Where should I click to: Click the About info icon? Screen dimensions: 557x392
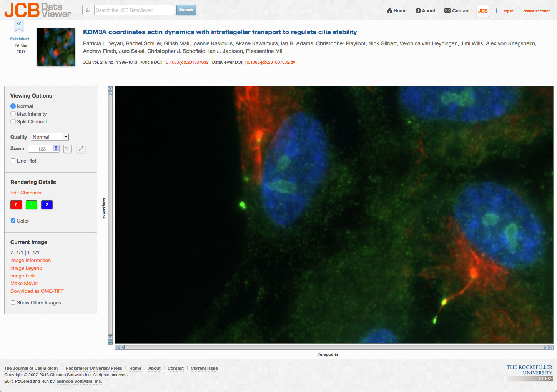click(418, 11)
